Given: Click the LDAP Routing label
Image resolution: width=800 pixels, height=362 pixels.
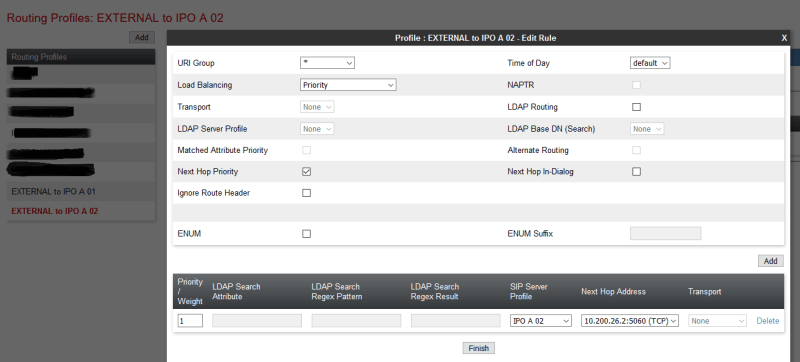Looking at the screenshot, I should pyautogui.click(x=532, y=107).
